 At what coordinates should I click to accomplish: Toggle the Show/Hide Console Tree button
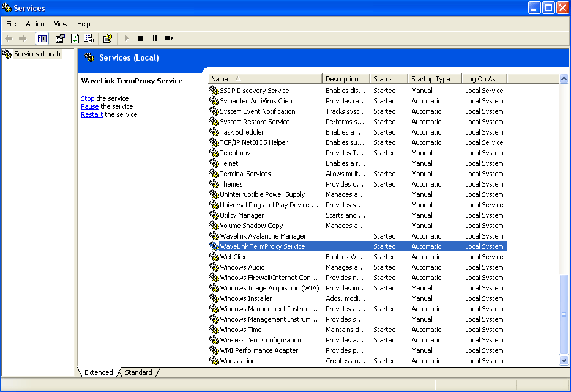[42, 38]
